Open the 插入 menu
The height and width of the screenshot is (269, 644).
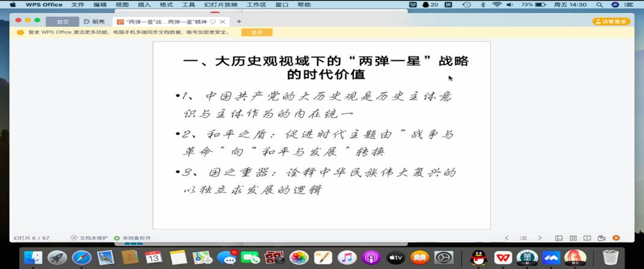tap(144, 4)
